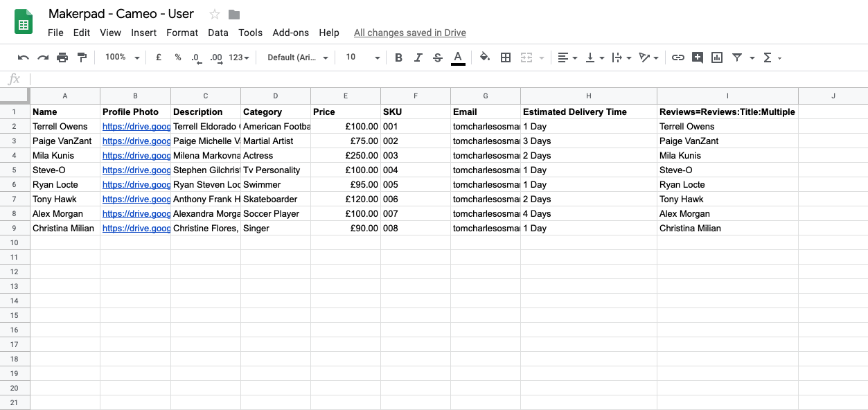Open the horizontal align dropdown
The width and height of the screenshot is (868, 410).
point(567,57)
